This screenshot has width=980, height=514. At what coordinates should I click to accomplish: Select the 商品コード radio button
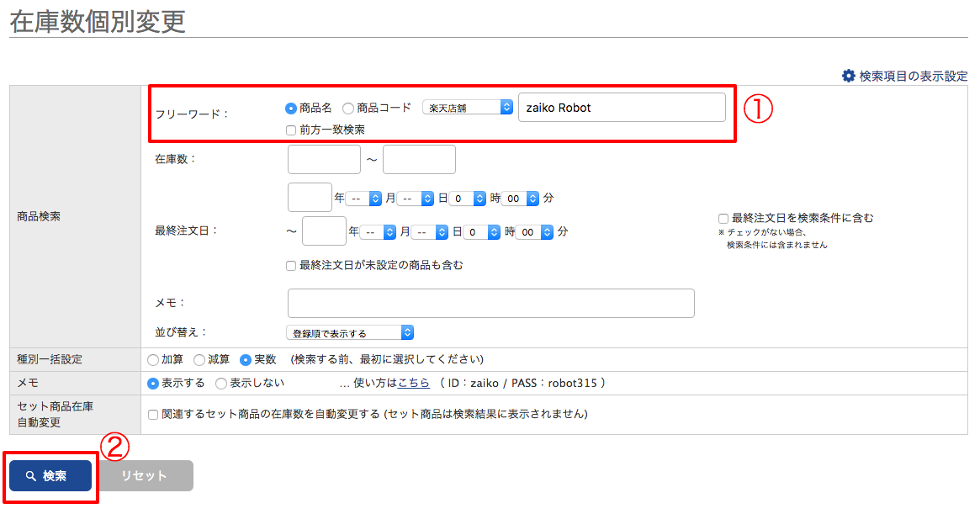348,108
